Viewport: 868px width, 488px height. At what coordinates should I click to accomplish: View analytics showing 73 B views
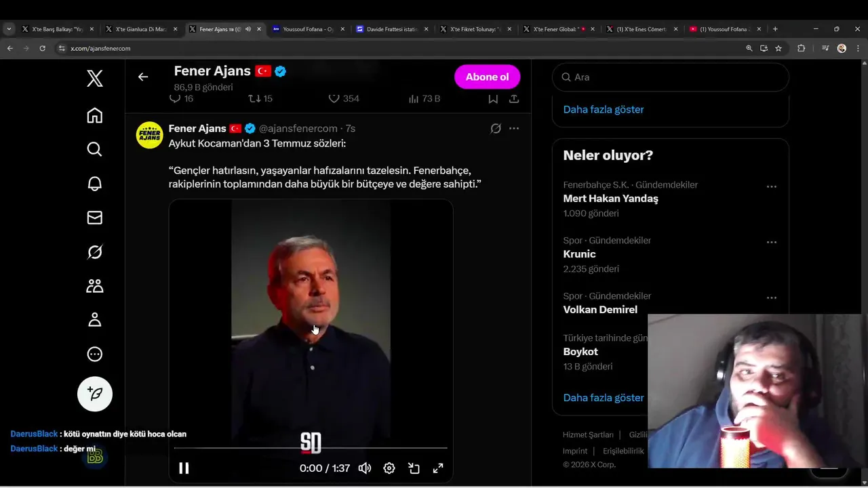click(425, 98)
